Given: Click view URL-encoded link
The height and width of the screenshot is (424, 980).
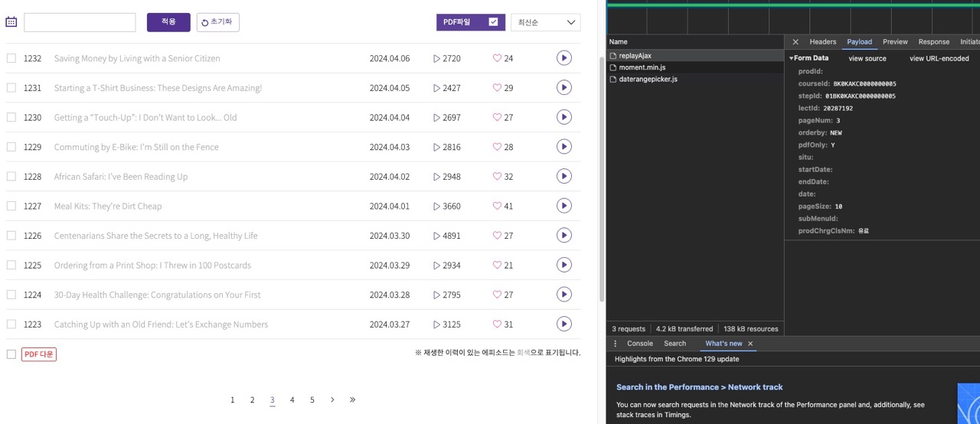Looking at the screenshot, I should click(939, 58).
